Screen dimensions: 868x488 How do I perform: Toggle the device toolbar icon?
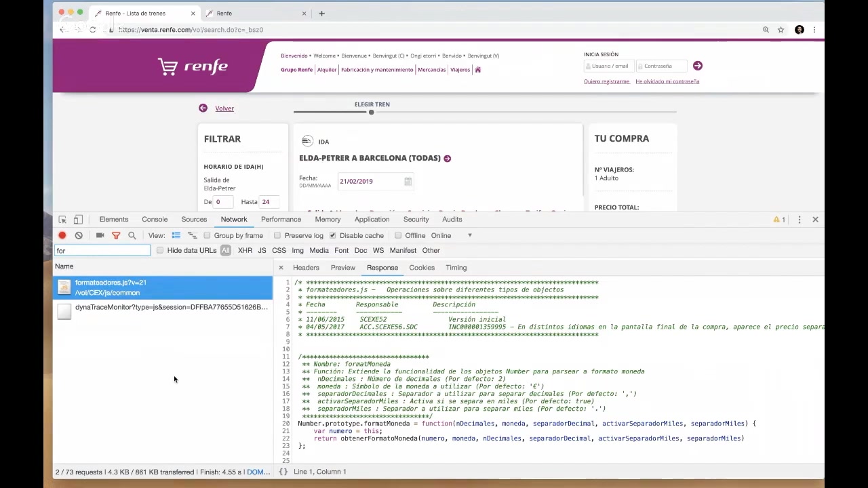[78, 220]
